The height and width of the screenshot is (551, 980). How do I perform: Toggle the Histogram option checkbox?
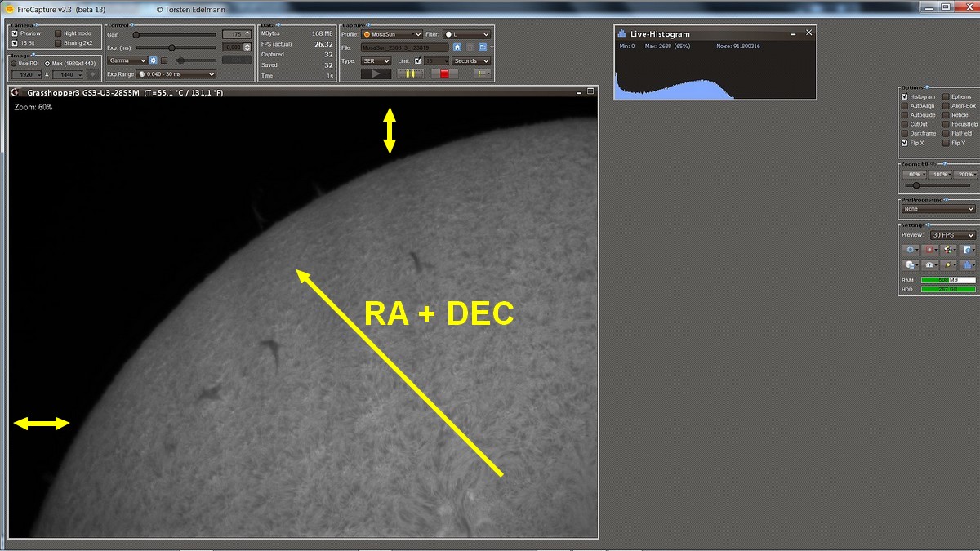point(905,96)
